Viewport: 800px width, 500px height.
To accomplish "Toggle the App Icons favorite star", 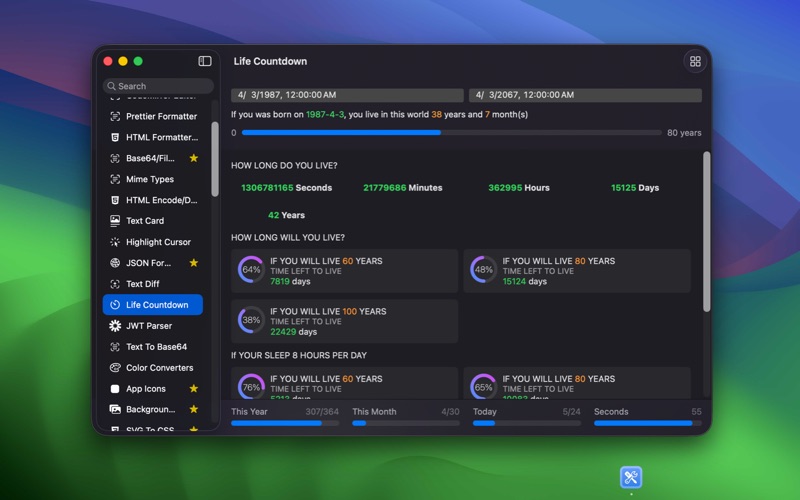I will pyautogui.click(x=194, y=389).
